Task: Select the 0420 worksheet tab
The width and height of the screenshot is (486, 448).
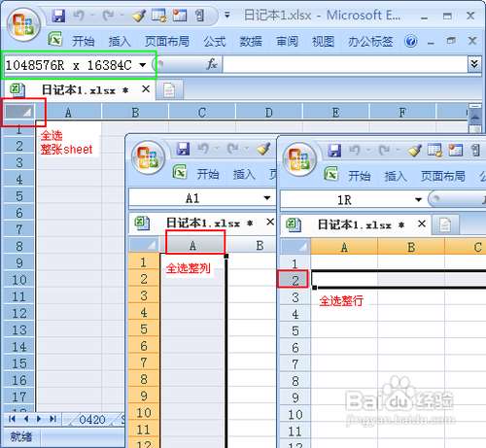Action: (91, 420)
